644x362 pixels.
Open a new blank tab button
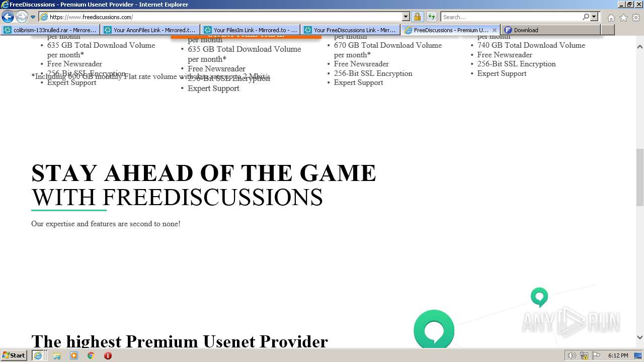608,30
